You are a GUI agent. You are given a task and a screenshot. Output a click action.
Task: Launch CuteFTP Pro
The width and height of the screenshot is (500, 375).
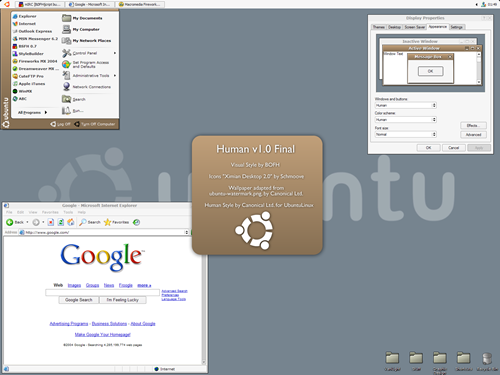pos(28,76)
